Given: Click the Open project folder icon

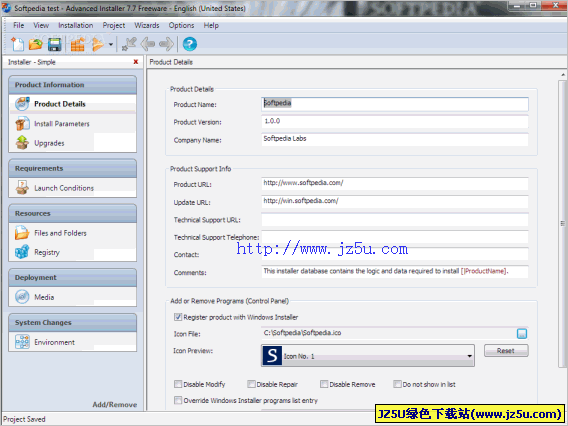Looking at the screenshot, I should [x=36, y=44].
